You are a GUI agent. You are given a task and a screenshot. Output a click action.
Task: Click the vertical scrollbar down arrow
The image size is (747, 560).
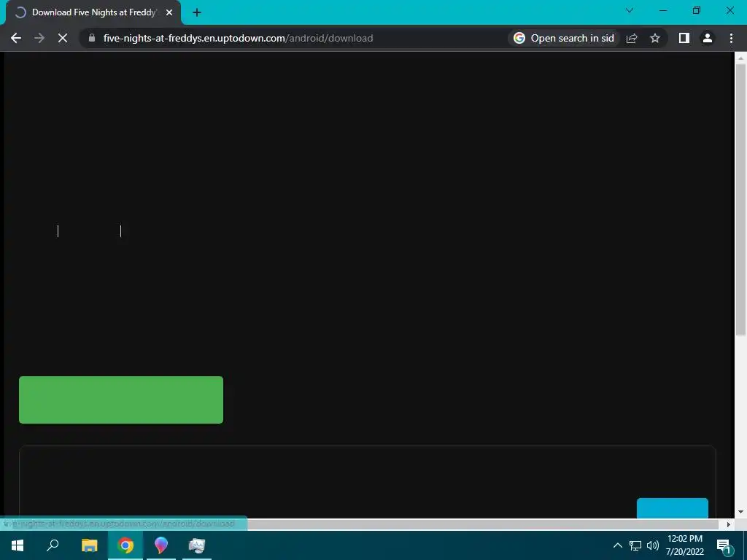pyautogui.click(x=740, y=513)
